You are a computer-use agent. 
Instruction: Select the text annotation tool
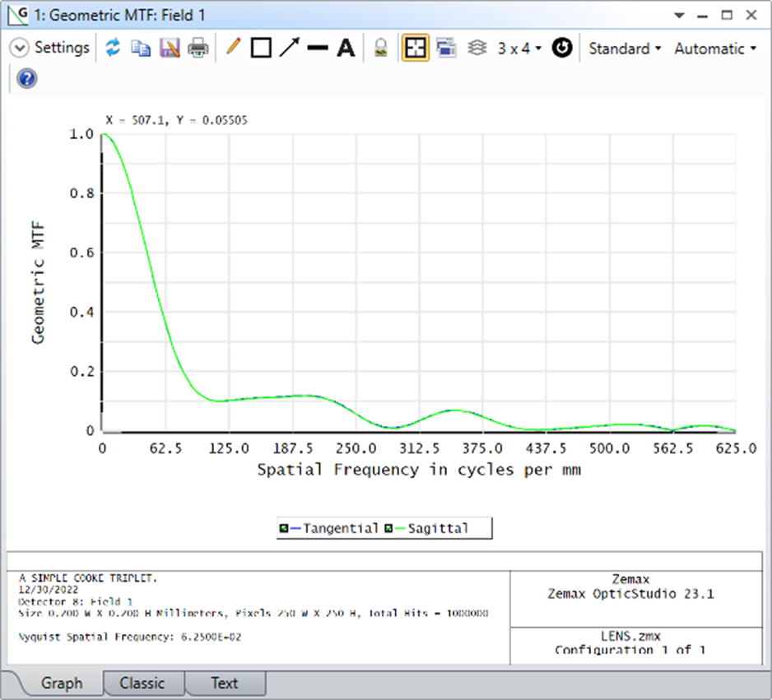click(344, 48)
